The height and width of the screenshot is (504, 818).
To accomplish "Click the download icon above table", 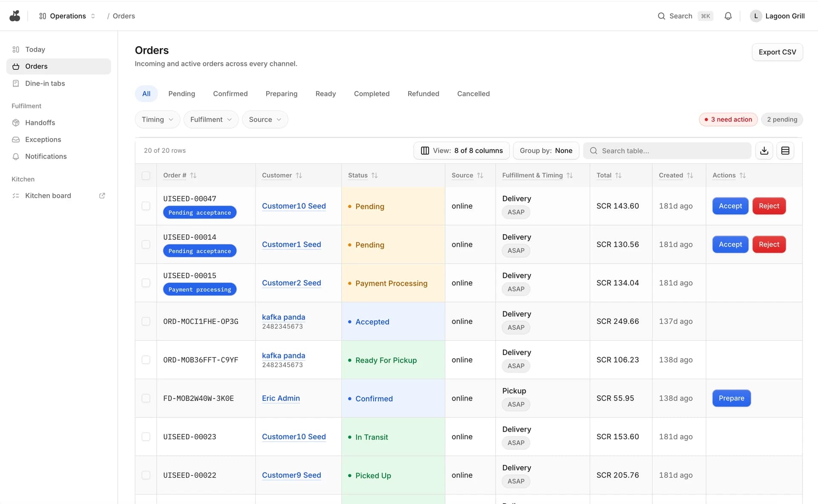I will [764, 150].
